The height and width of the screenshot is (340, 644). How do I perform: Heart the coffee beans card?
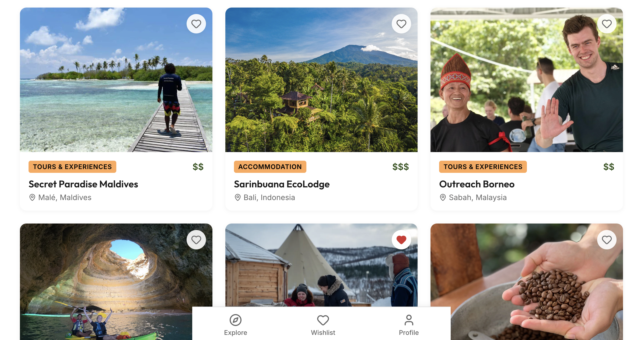(x=607, y=240)
